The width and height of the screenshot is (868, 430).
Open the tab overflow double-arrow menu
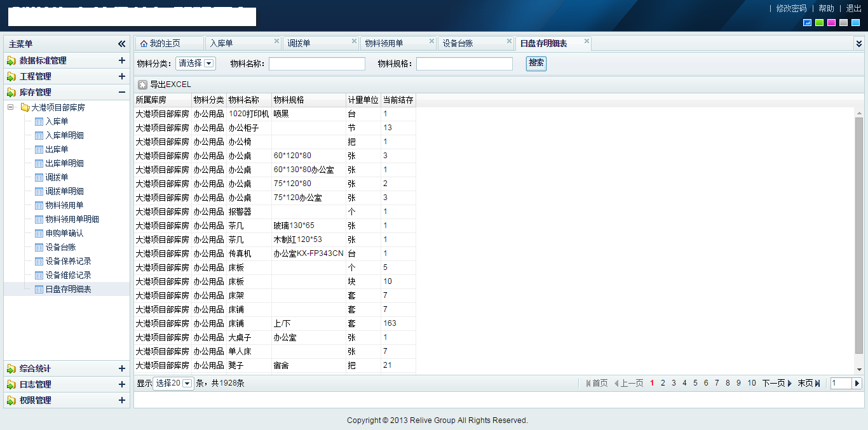coord(858,44)
